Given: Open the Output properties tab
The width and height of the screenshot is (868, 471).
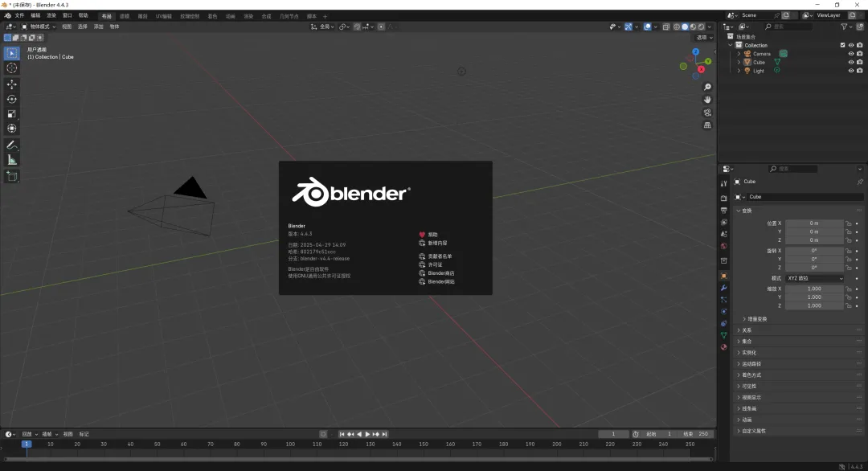Looking at the screenshot, I should point(723,211).
